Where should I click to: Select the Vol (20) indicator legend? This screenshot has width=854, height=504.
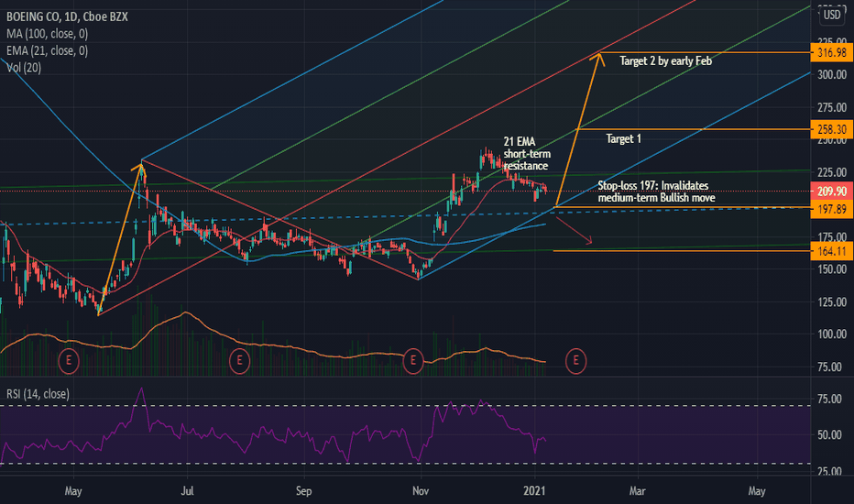click(24, 68)
